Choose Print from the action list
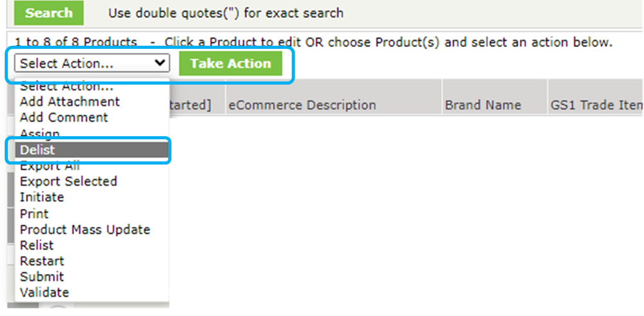This screenshot has width=644, height=316. click(34, 213)
